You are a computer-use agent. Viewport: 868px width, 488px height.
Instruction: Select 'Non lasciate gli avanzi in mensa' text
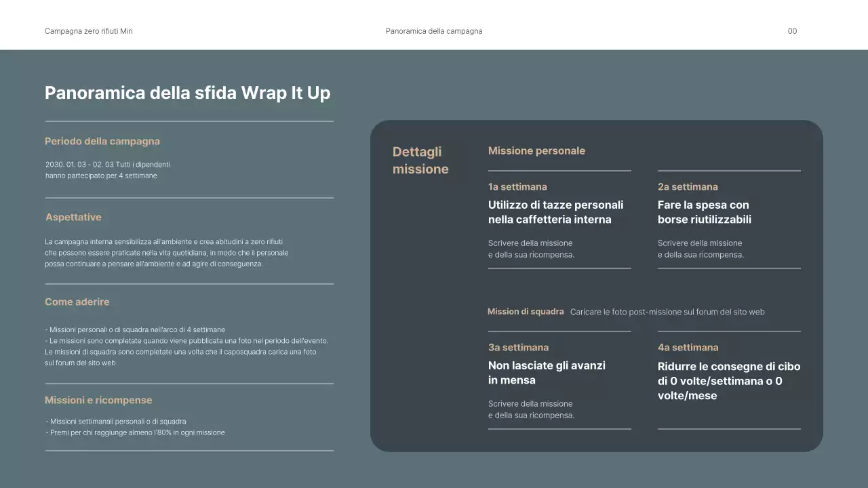(547, 373)
